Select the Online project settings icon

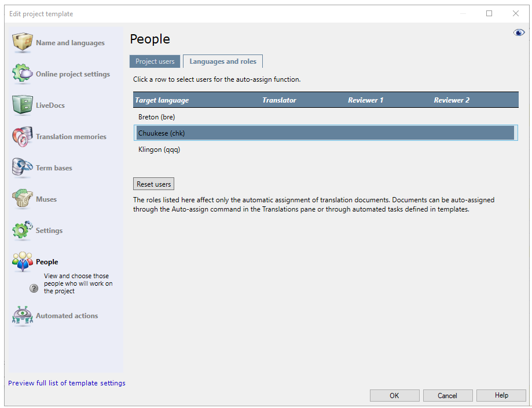(x=22, y=74)
